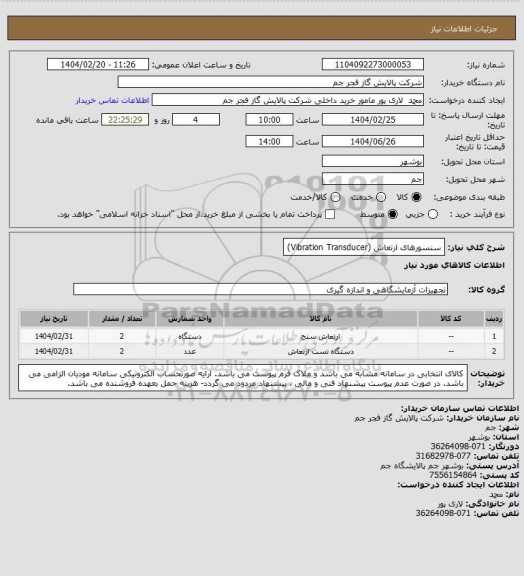Image resolution: width=524 pixels, height=576 pixels.
Task: Click the need date 1404/02/31 in row 2
Action: click(x=54, y=352)
